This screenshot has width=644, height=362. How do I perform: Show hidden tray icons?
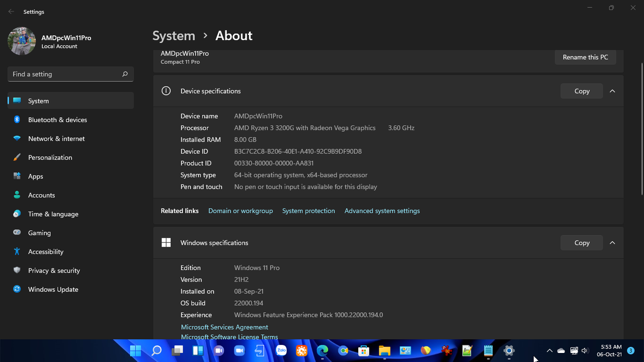(549, 350)
